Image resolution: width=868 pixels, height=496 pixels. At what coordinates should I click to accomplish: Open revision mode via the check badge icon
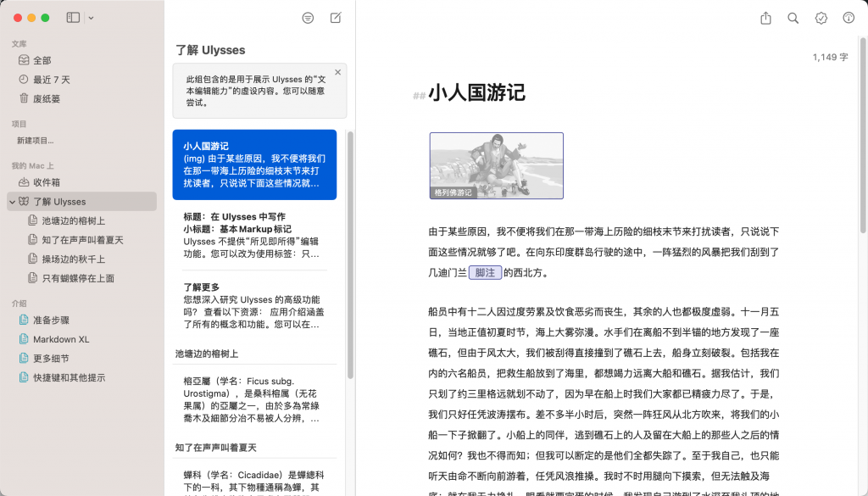tap(821, 18)
